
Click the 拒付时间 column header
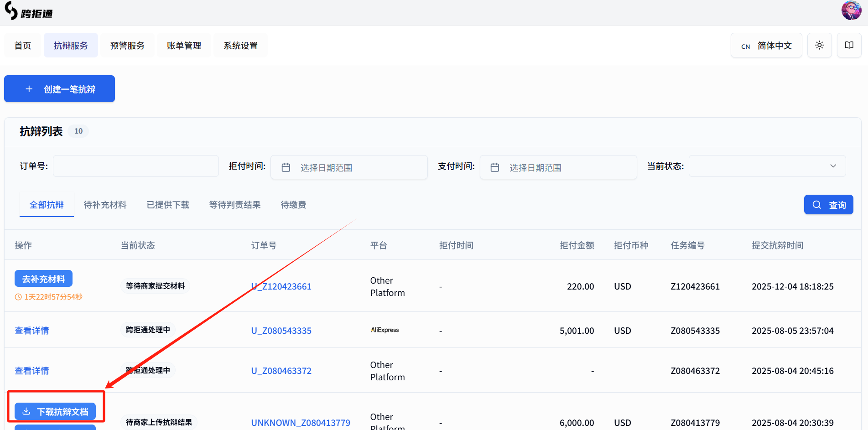(456, 245)
